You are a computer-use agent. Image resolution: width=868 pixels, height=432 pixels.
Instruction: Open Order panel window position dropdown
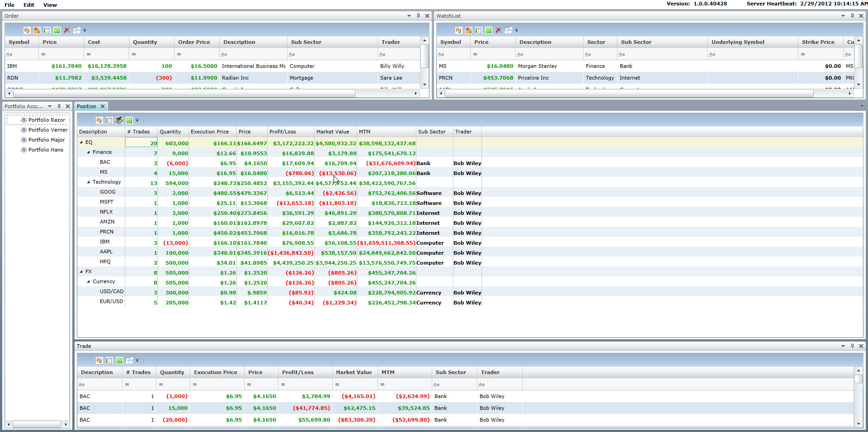(409, 16)
